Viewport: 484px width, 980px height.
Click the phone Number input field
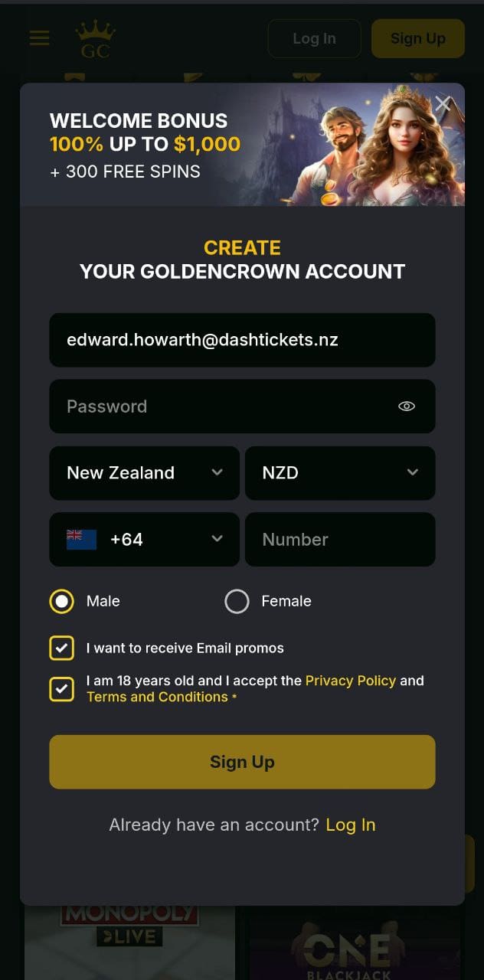tap(340, 539)
